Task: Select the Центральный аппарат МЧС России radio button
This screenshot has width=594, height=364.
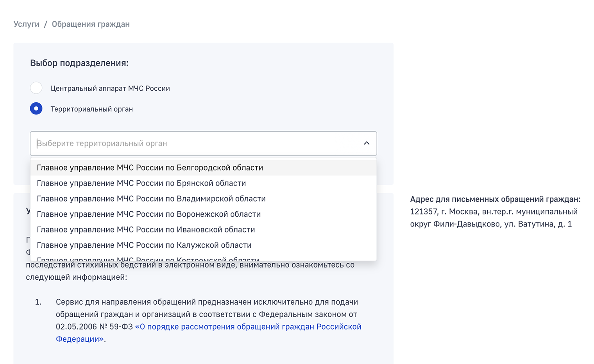Action: pyautogui.click(x=36, y=88)
